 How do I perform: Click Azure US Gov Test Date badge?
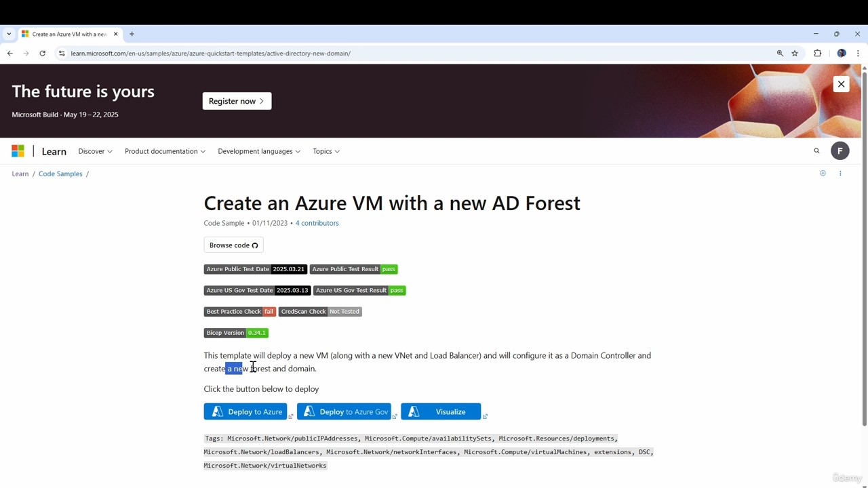point(257,290)
